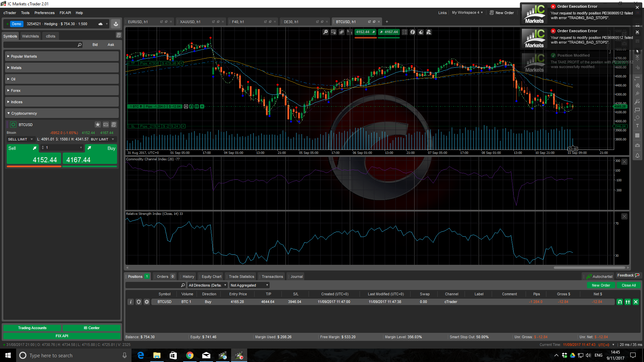The height and width of the screenshot is (362, 644).
Task: Open the Equity Chart tab
Action: coord(211,277)
